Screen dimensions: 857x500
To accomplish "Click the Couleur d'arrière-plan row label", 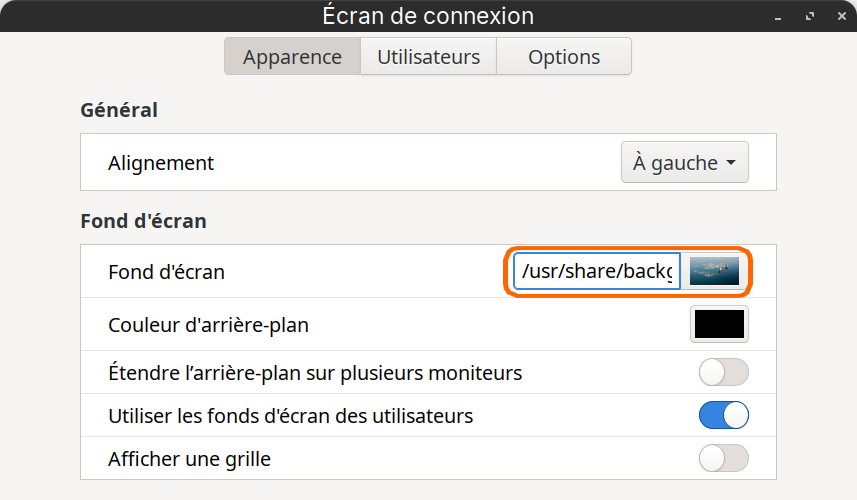I will coord(208,325).
